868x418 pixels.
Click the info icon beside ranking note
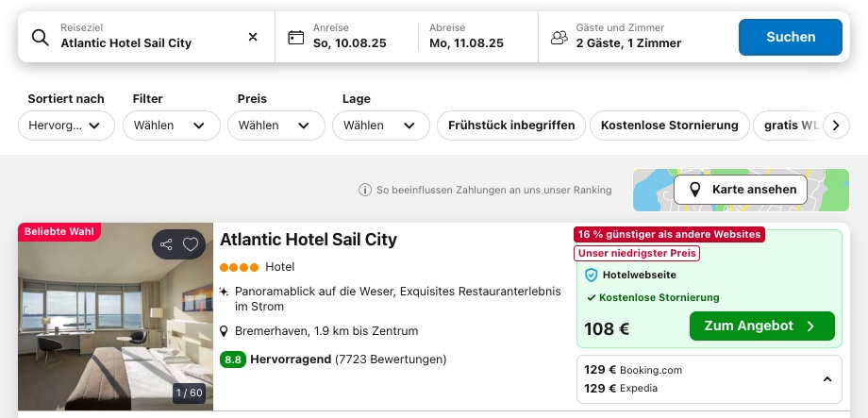[x=365, y=190]
